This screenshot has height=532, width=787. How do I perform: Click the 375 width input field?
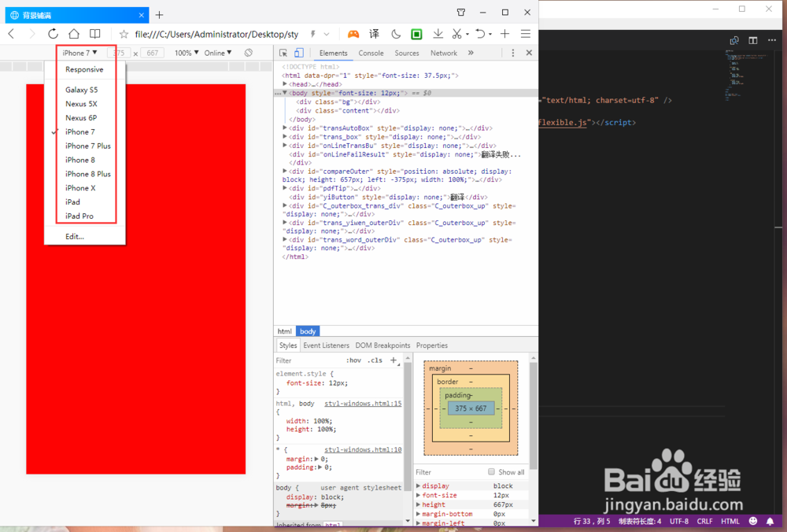pyautogui.click(x=118, y=53)
